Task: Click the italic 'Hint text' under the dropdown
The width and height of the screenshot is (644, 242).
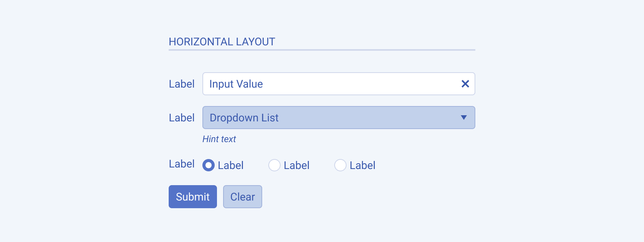Action: (219, 139)
